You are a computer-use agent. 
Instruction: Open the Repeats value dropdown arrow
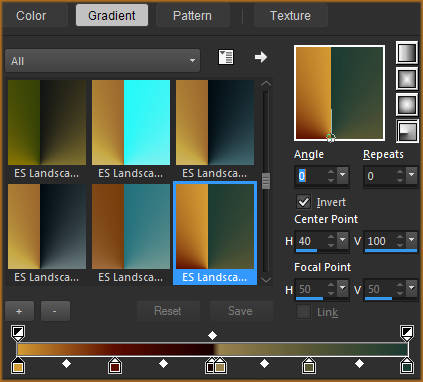point(412,175)
